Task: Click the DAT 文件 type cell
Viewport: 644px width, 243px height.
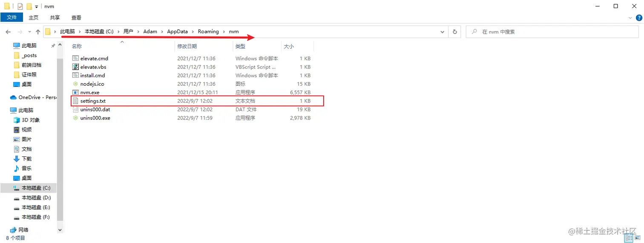Action: pyautogui.click(x=246, y=110)
